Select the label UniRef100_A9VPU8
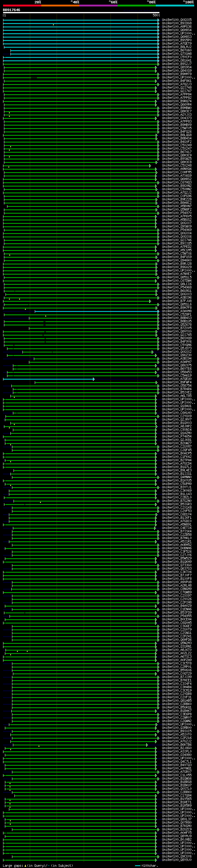This screenshot has width=197, height=868. point(176,582)
